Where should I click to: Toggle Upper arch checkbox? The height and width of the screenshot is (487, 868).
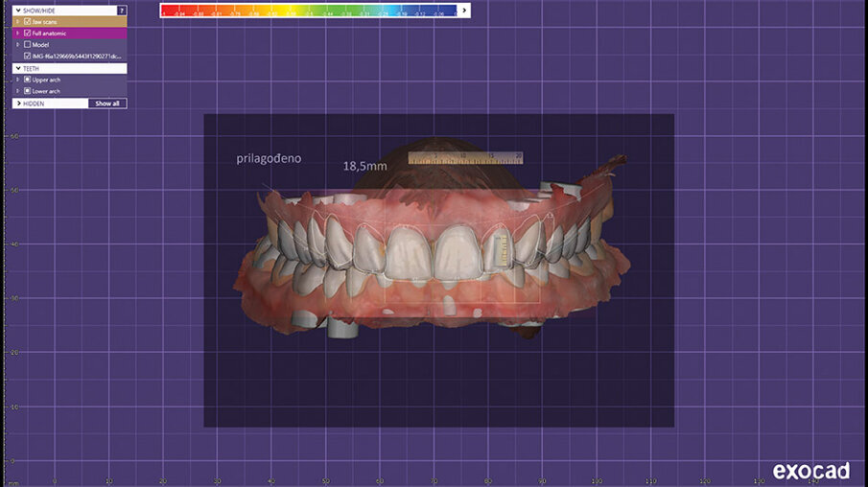27,80
